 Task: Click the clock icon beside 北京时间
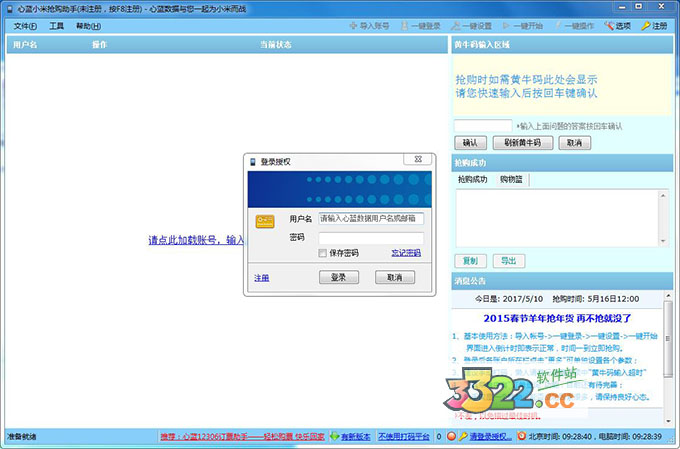[x=522, y=436]
